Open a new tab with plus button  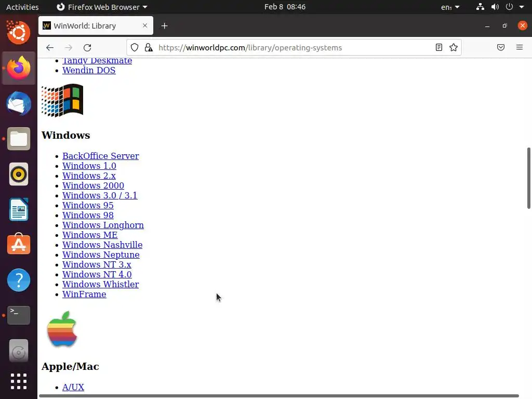[x=164, y=26]
